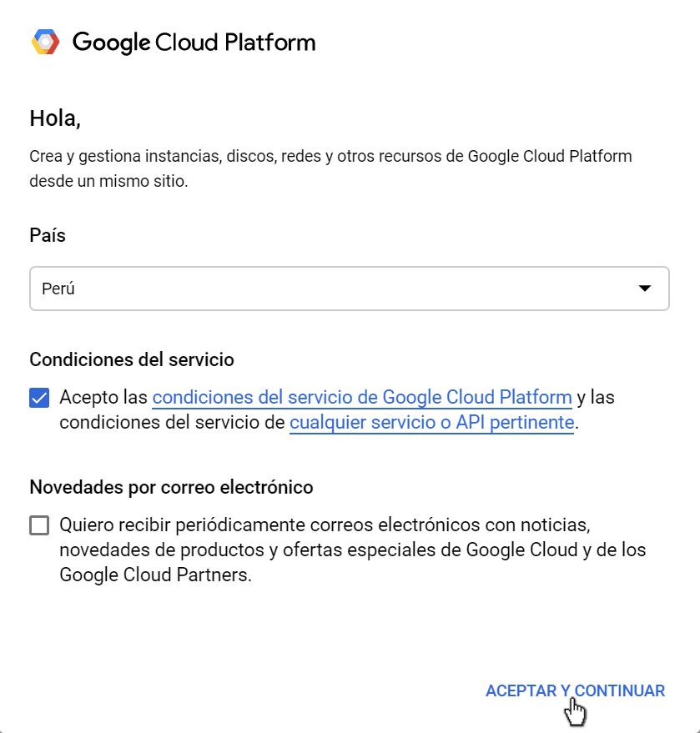Click ACEPTAR Y CONTINUAR button
This screenshot has width=700, height=733.
[x=575, y=690]
